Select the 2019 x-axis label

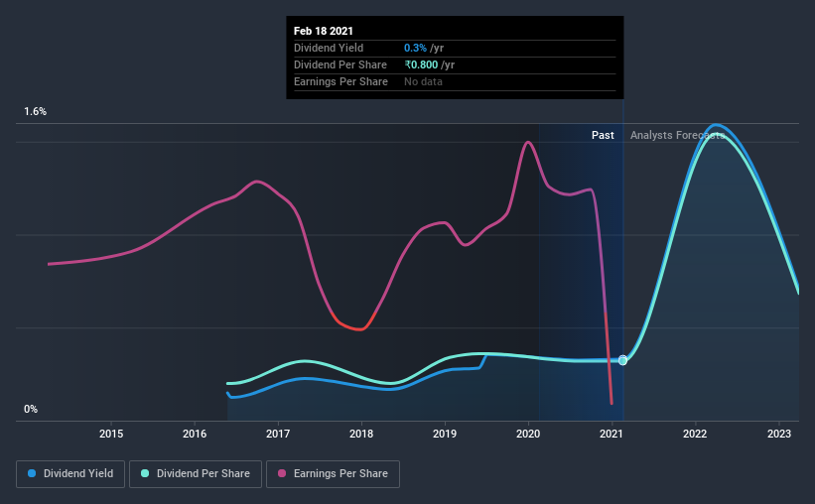[x=445, y=434]
